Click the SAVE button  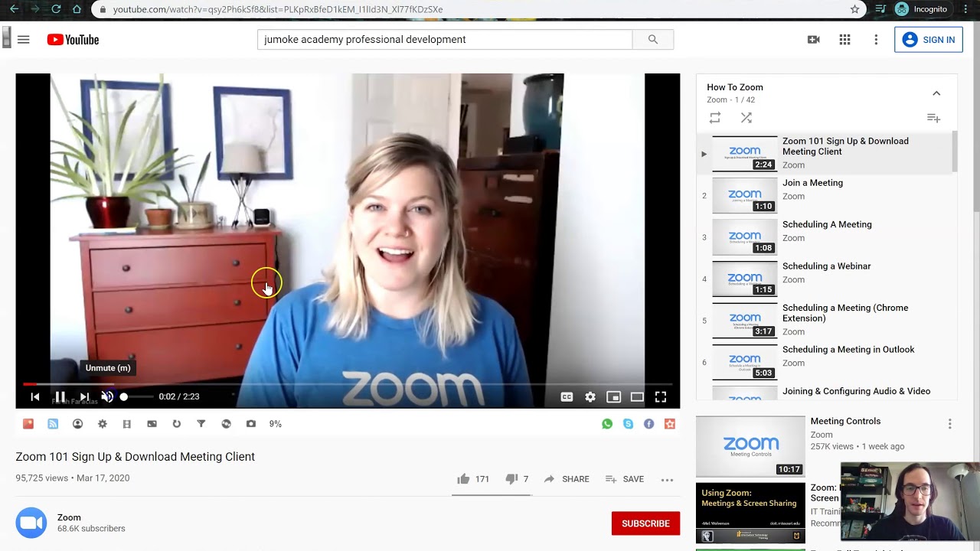tap(625, 479)
